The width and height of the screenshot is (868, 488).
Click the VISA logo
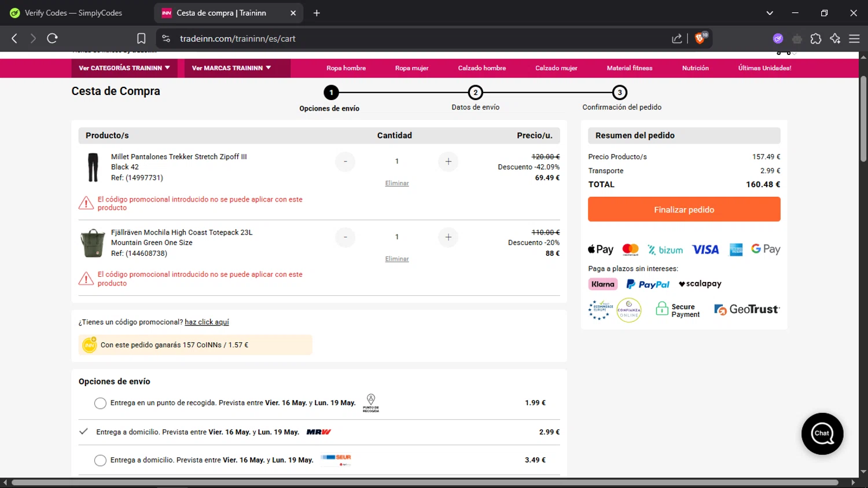point(705,249)
